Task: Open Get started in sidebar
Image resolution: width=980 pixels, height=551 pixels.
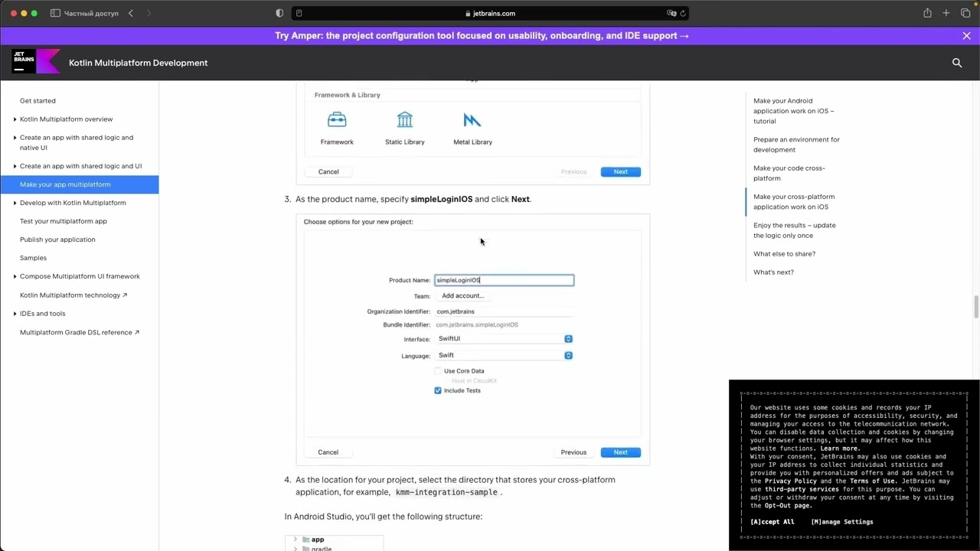Action: 38,101
